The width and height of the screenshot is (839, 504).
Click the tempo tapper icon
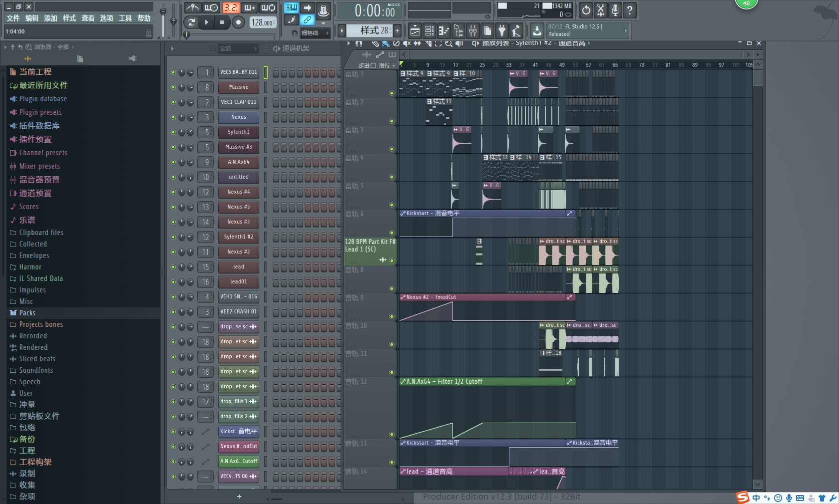click(x=516, y=31)
